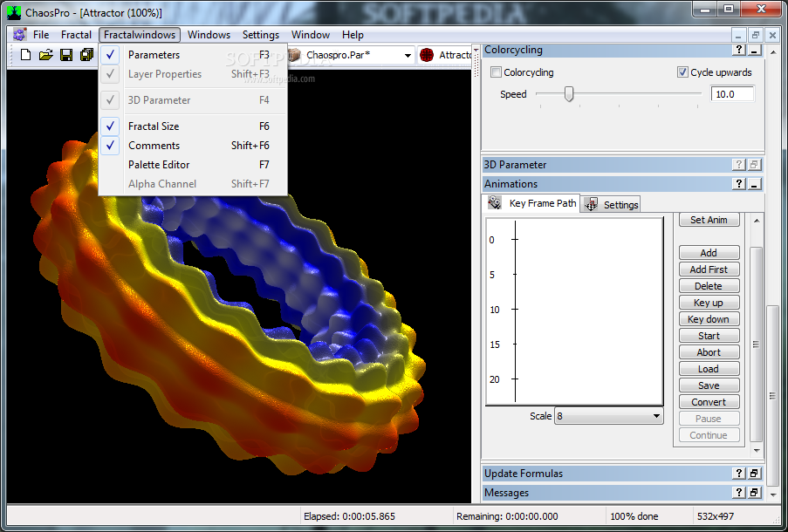Open the Chaospro.Par* file dropdown
This screenshot has height=532, width=788.
pos(408,55)
